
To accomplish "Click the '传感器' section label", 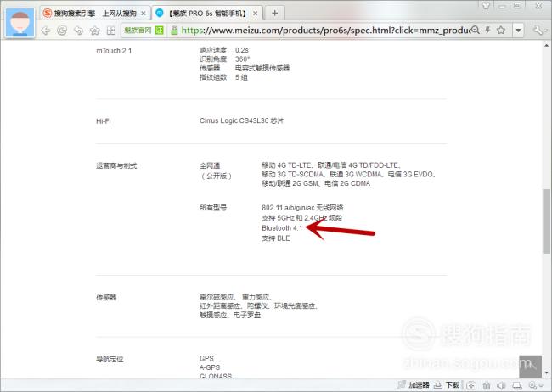I will click(106, 297).
